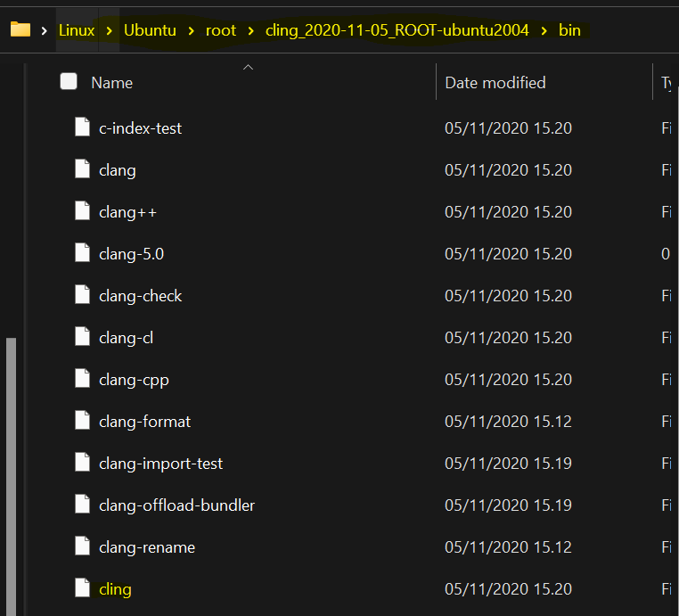The width and height of the screenshot is (679, 616).
Task: Select the clang++ file name
Action: [x=127, y=212]
